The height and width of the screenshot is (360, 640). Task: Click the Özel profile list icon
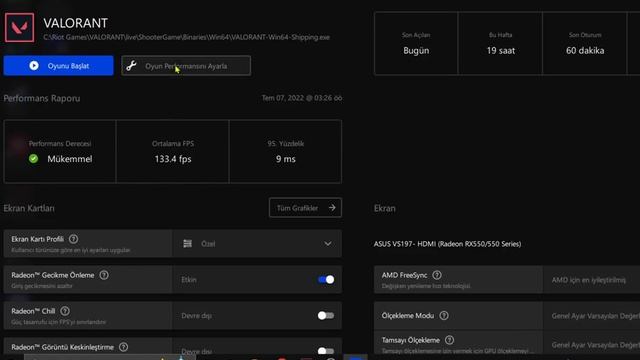pos(187,244)
